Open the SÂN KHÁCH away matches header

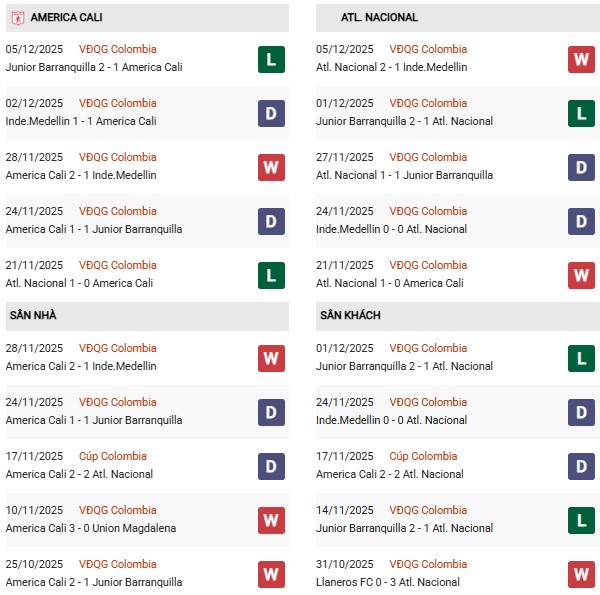350,315
